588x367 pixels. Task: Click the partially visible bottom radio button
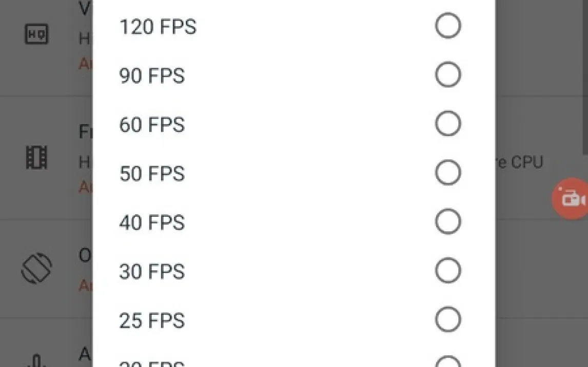[x=447, y=362]
